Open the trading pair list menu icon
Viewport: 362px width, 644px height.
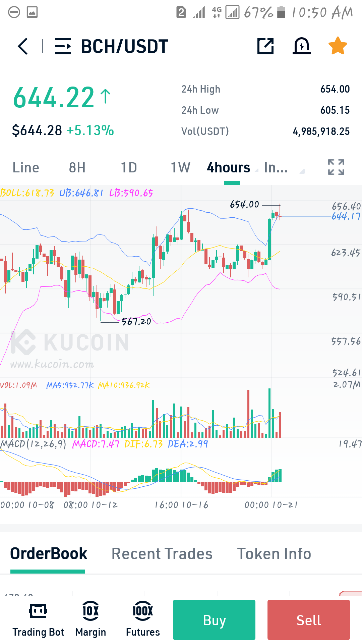tap(63, 46)
